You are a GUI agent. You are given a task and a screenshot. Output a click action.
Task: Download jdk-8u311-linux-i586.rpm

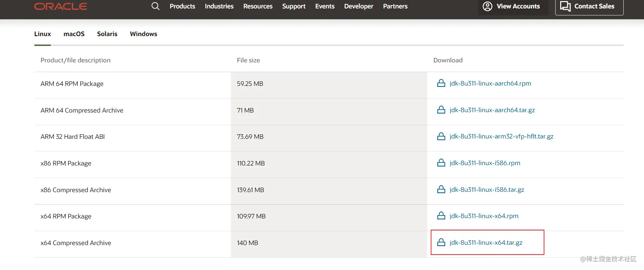click(485, 163)
